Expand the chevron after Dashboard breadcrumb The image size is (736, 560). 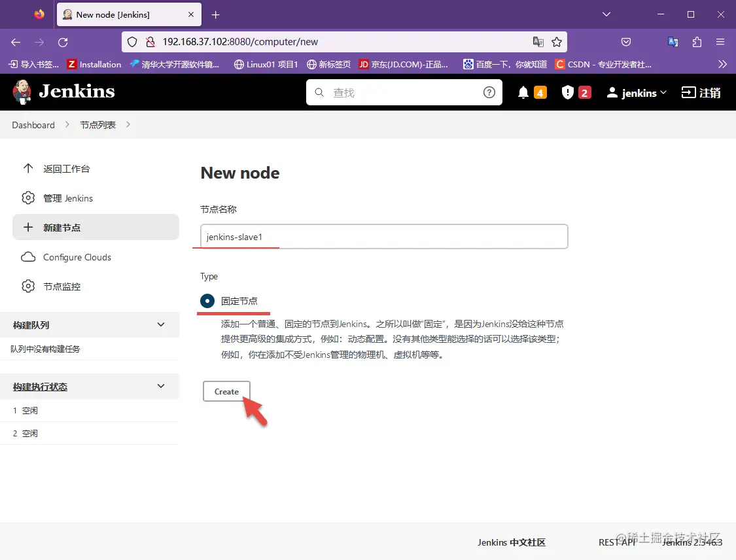click(x=67, y=125)
